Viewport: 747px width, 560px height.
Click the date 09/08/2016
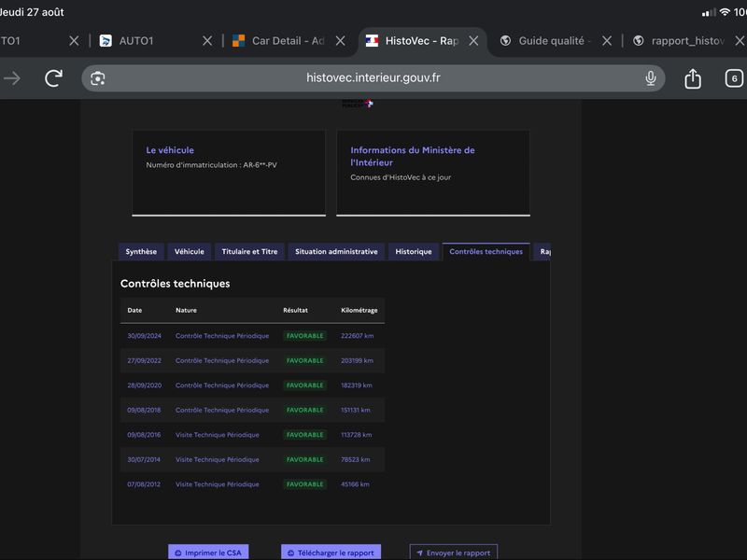pos(144,435)
